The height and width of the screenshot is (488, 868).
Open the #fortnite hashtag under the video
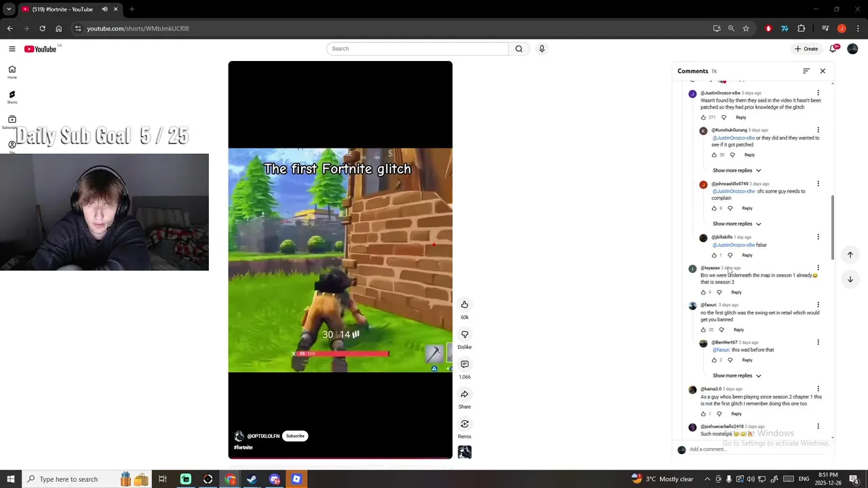[x=243, y=447]
